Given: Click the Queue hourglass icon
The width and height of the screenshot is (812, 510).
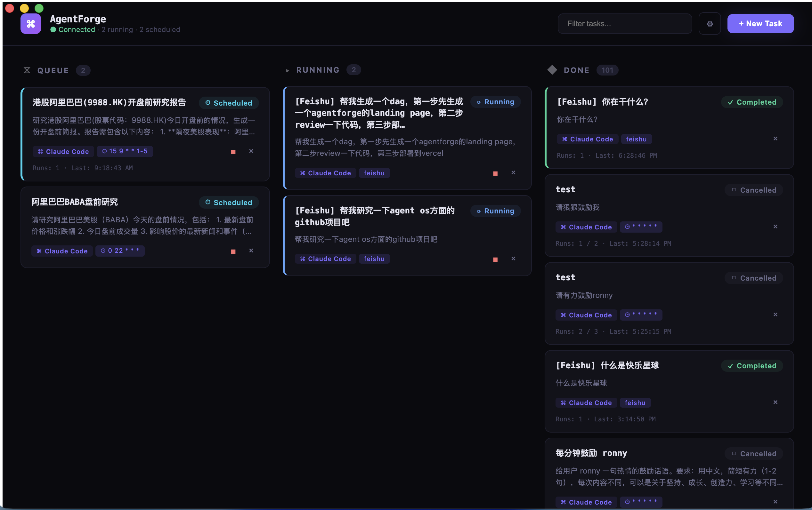Looking at the screenshot, I should [x=27, y=70].
